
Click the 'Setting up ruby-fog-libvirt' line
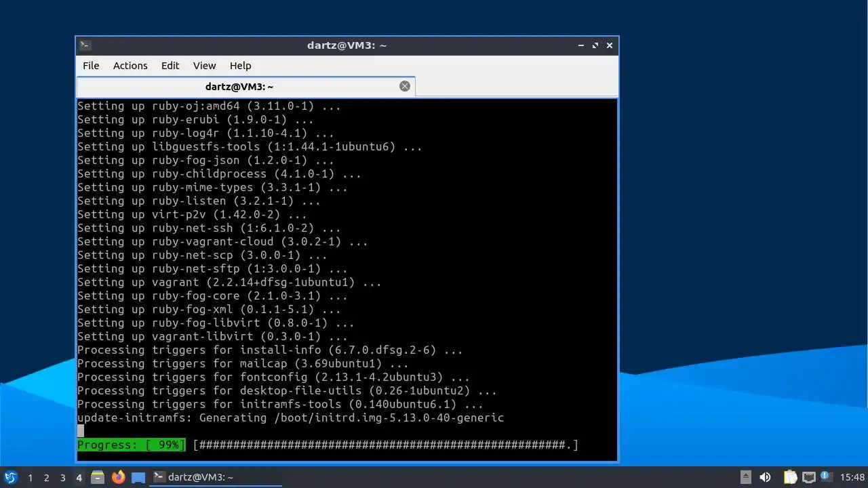[x=216, y=323]
